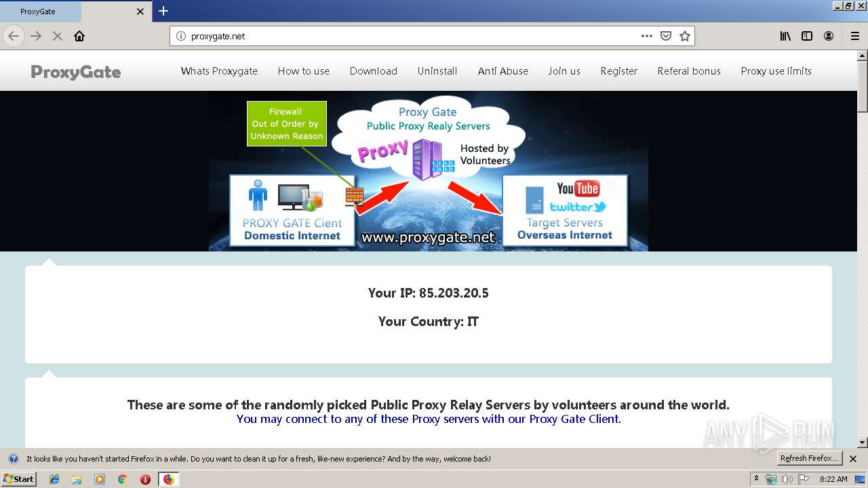Screen dimensions: 868x488
Task: Toggle the sidebar view icon
Action: click(807, 36)
